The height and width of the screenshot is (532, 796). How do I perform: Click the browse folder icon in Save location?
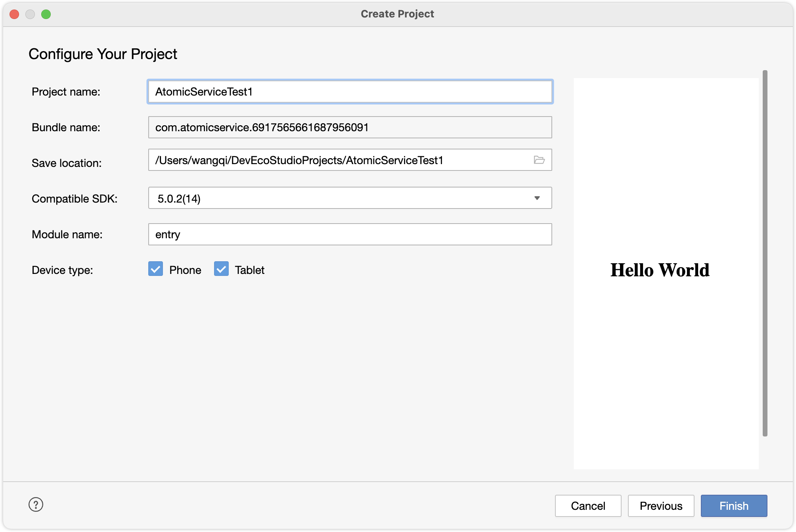coord(539,160)
